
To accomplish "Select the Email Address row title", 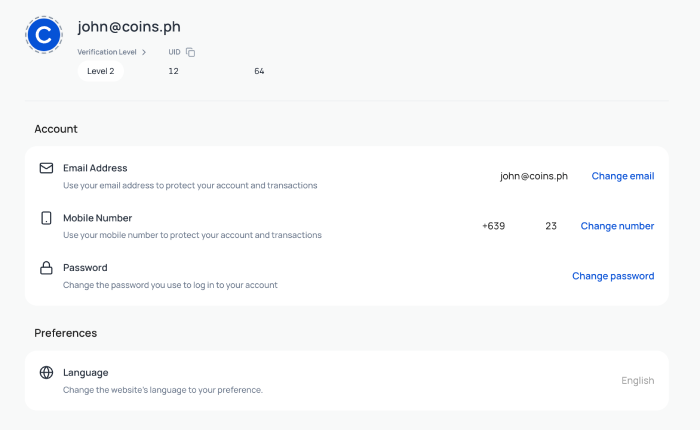I will click(95, 168).
